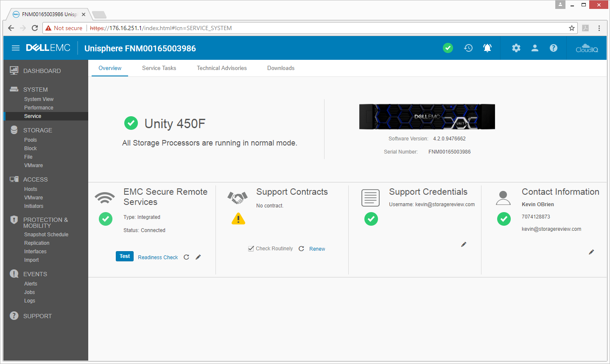Open the help question mark icon
This screenshot has height=364, width=610.
tap(554, 48)
